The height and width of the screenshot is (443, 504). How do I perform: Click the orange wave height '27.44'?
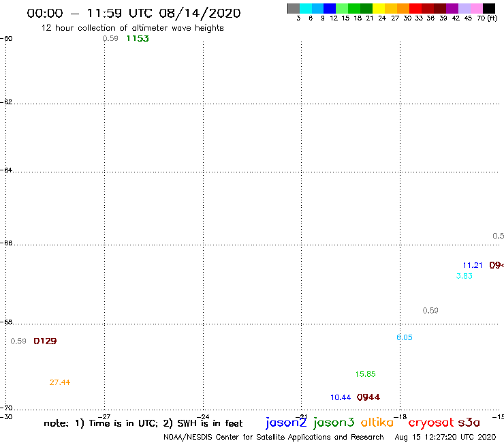click(x=60, y=382)
